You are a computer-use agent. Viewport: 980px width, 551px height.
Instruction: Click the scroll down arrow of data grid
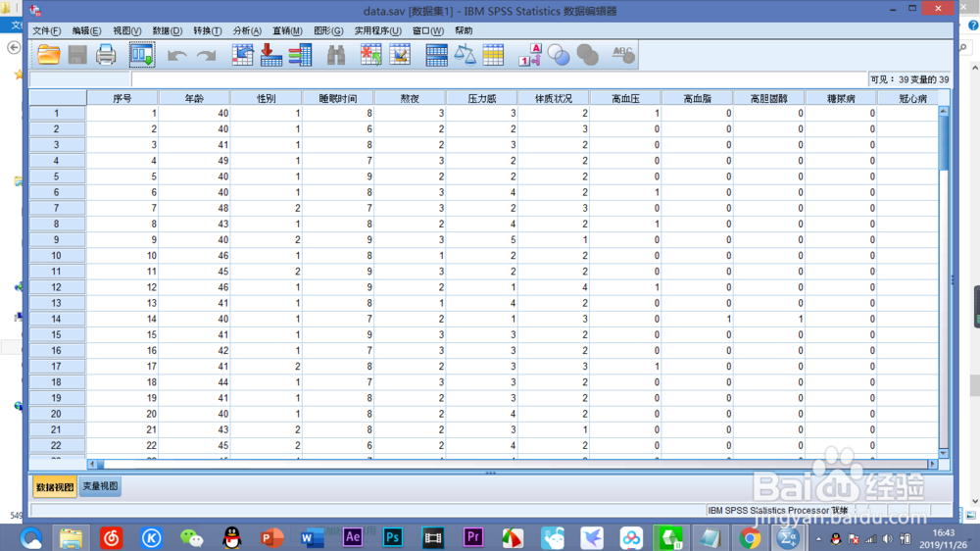(944, 453)
